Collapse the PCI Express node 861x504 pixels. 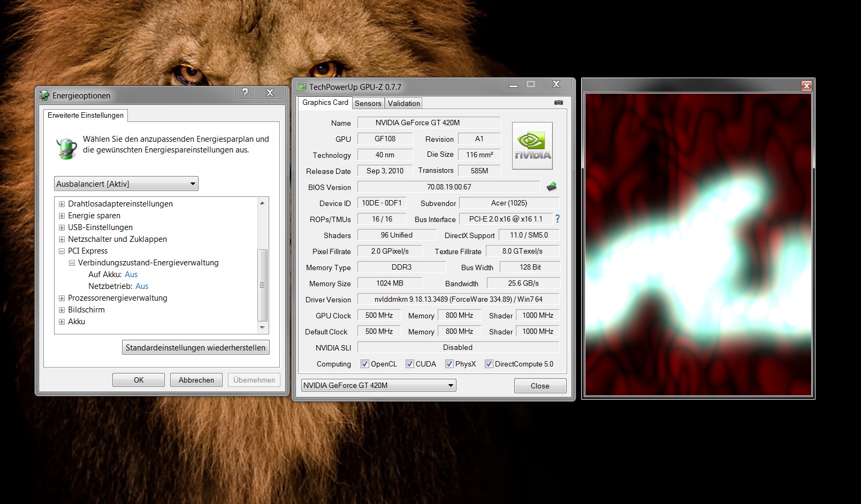(x=62, y=251)
